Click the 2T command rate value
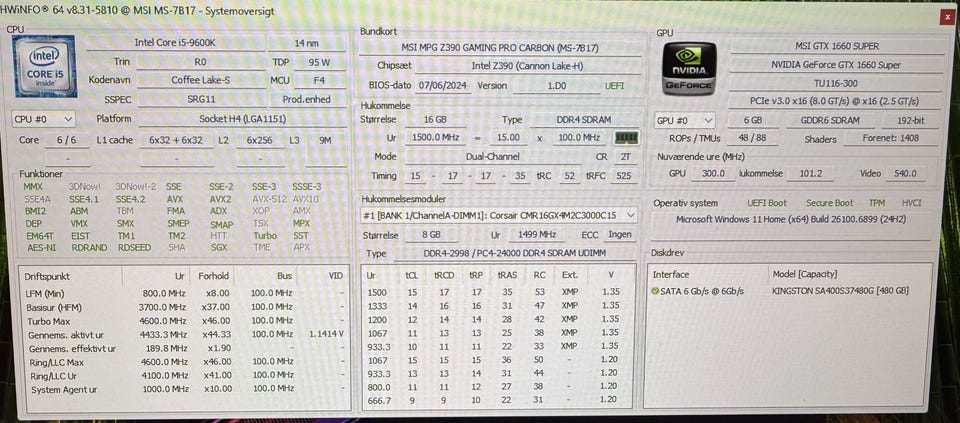Viewport: 960px width, 423px height. point(624,157)
